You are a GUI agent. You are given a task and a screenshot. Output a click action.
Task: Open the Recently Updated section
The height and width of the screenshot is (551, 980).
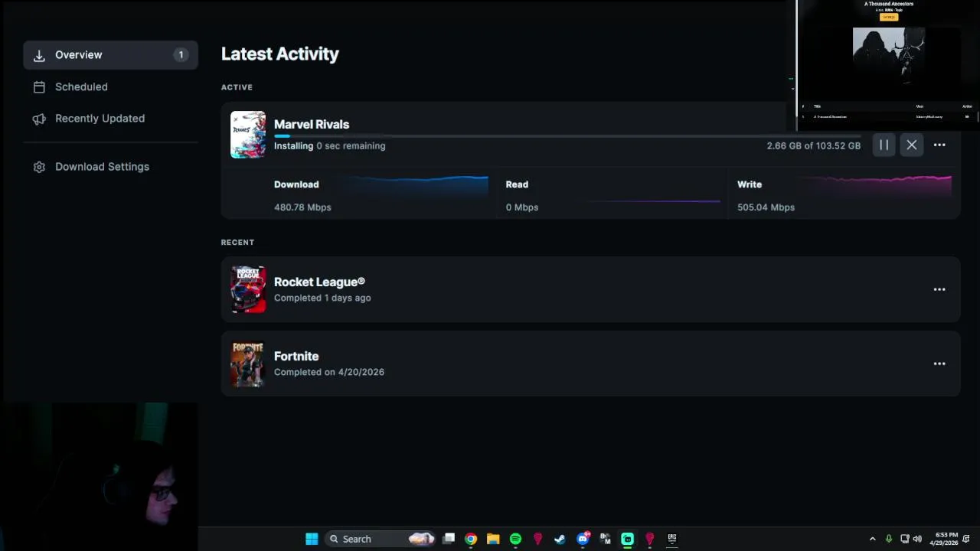110,119
